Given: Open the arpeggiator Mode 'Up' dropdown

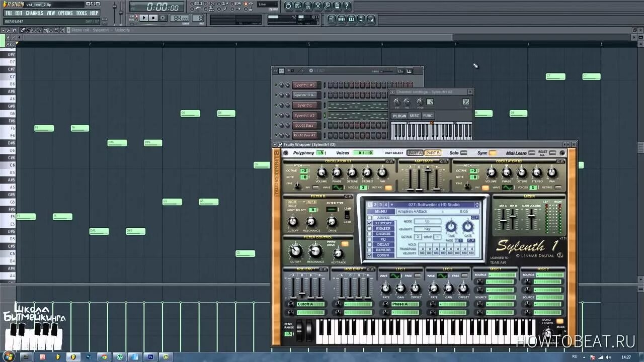Looking at the screenshot, I should [427, 221].
